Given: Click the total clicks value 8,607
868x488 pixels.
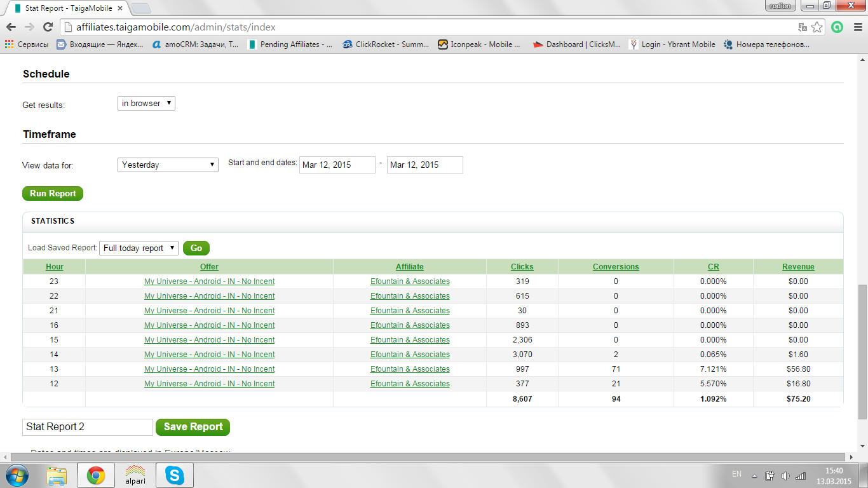Looking at the screenshot, I should [522, 399].
